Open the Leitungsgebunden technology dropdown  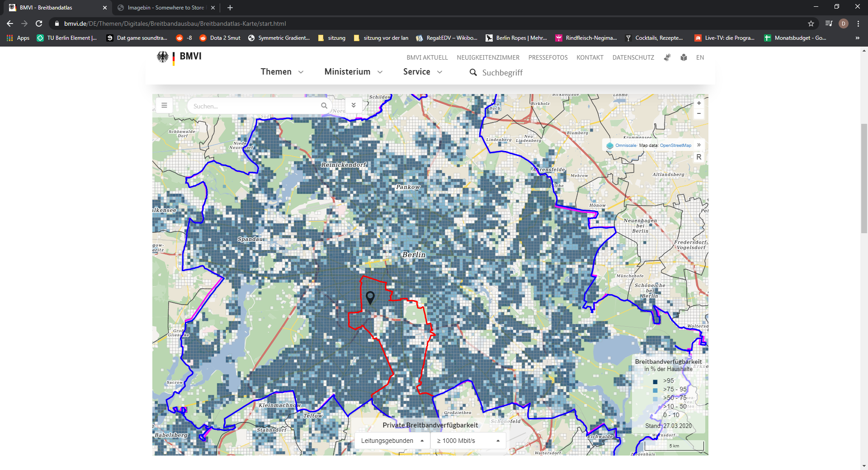(x=392, y=441)
